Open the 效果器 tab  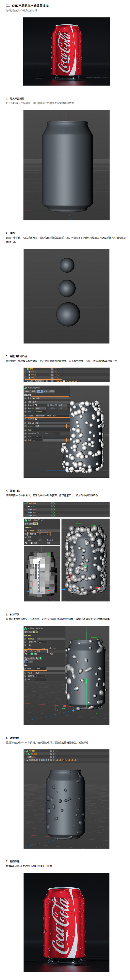(x=52, y=391)
